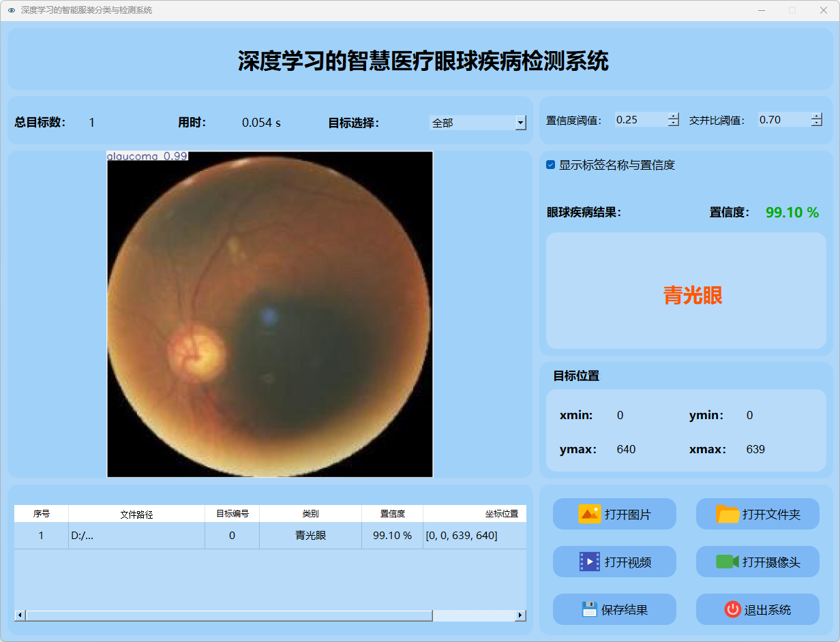Decrease the IoU threshold with down arrow
Viewport: 840px width, 642px height.
pyautogui.click(x=817, y=123)
